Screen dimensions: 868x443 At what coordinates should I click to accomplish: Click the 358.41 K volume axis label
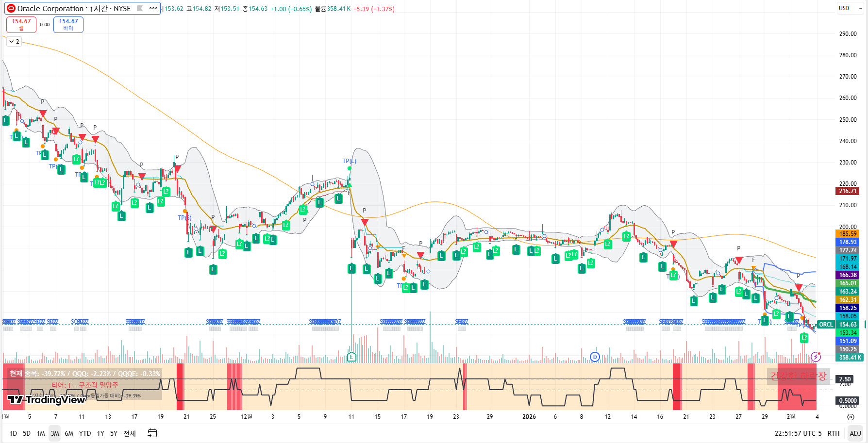coord(850,358)
